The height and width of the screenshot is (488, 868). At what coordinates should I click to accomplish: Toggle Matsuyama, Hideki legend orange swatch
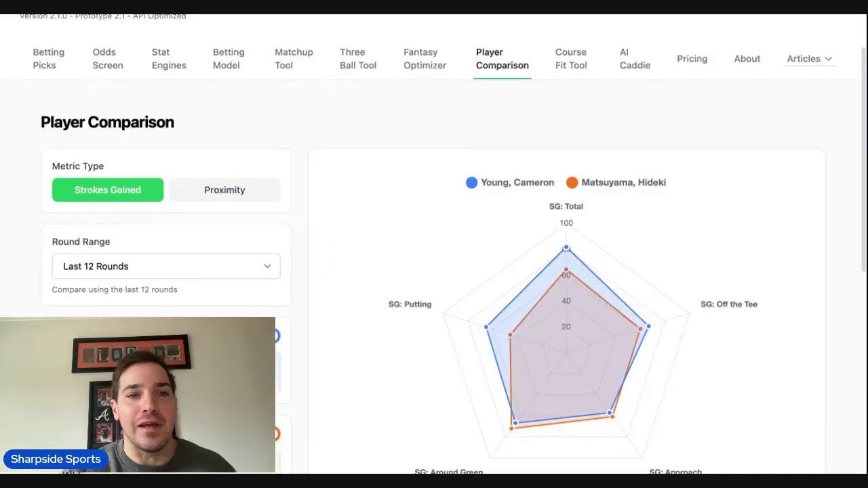pos(572,182)
